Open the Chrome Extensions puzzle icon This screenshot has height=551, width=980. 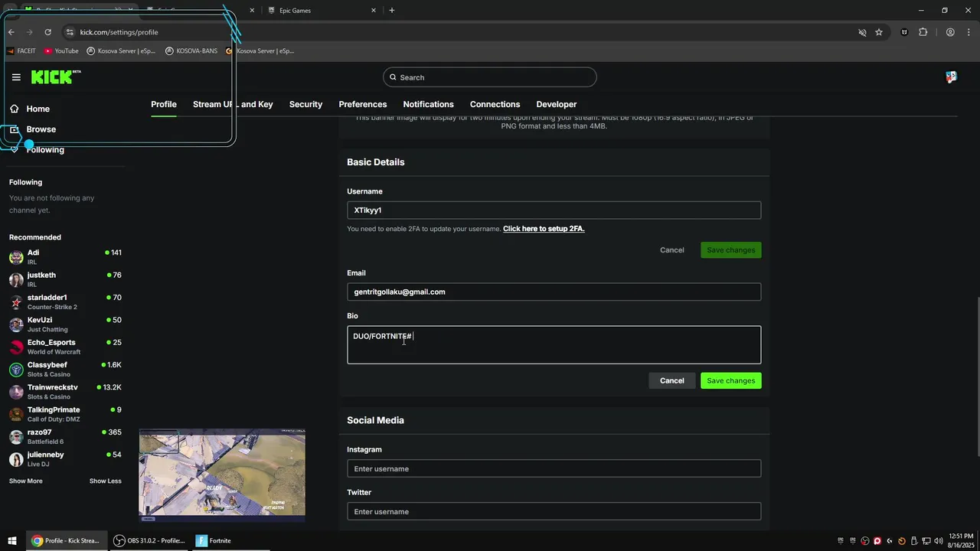(x=923, y=32)
